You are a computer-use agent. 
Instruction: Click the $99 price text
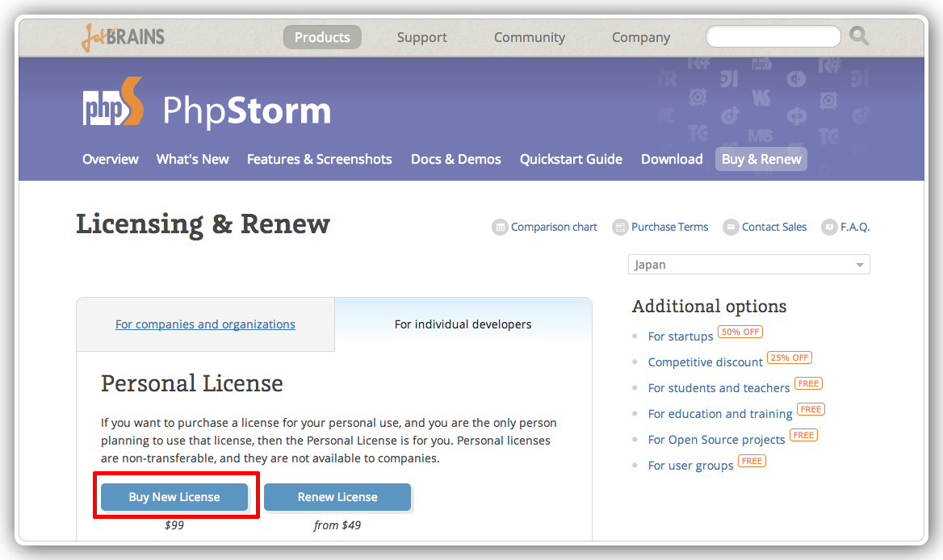tap(174, 525)
